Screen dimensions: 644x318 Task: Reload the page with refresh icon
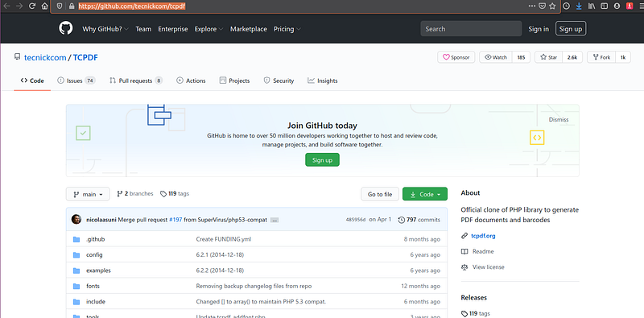coord(32,6)
